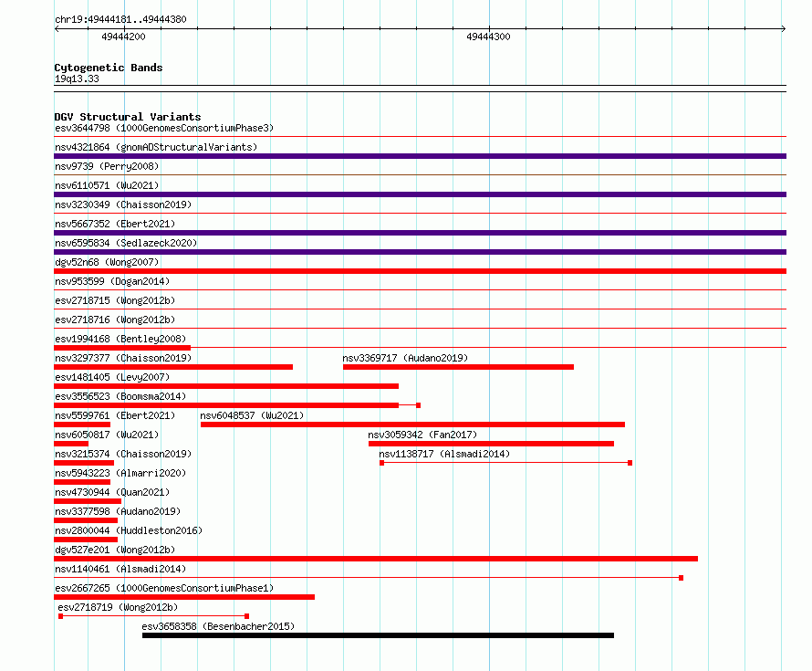Click dgv52n68 (Wong2007) label
This screenshot has width=812, height=671.
tap(107, 262)
